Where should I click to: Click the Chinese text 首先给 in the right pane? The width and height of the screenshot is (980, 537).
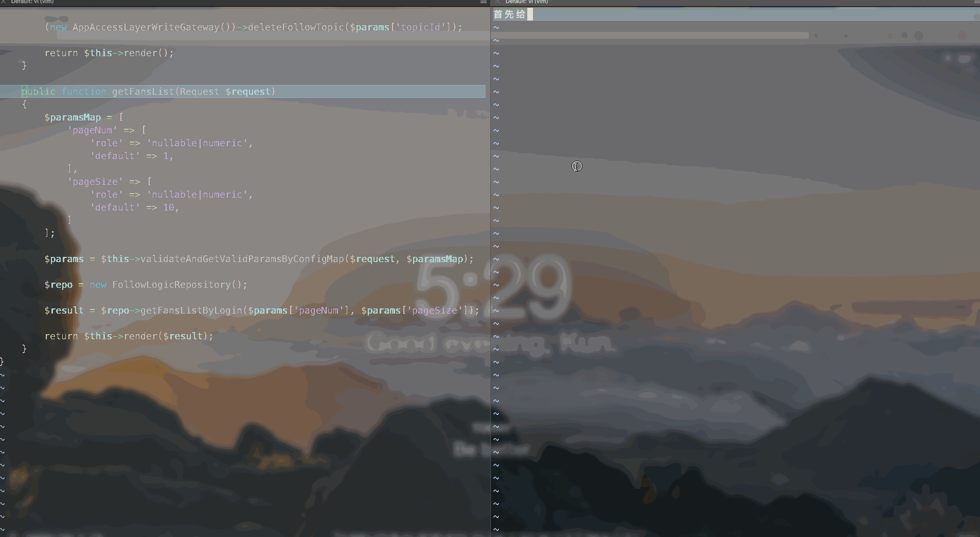(509, 14)
